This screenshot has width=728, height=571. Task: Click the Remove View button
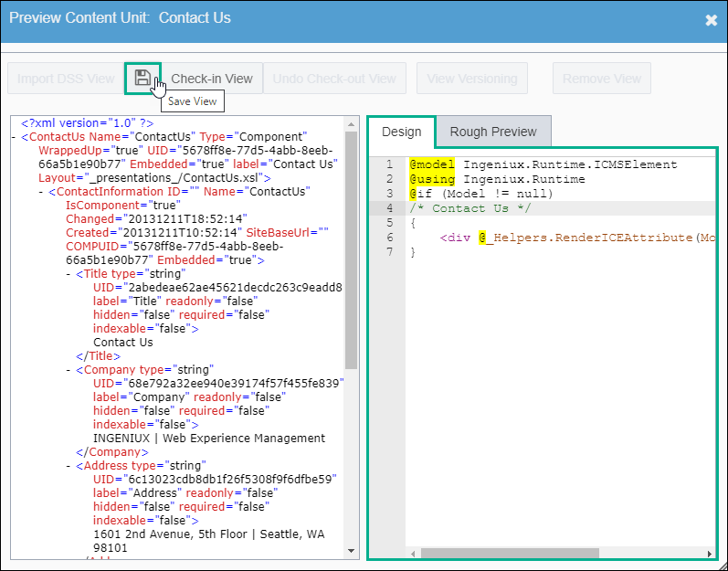pyautogui.click(x=602, y=79)
